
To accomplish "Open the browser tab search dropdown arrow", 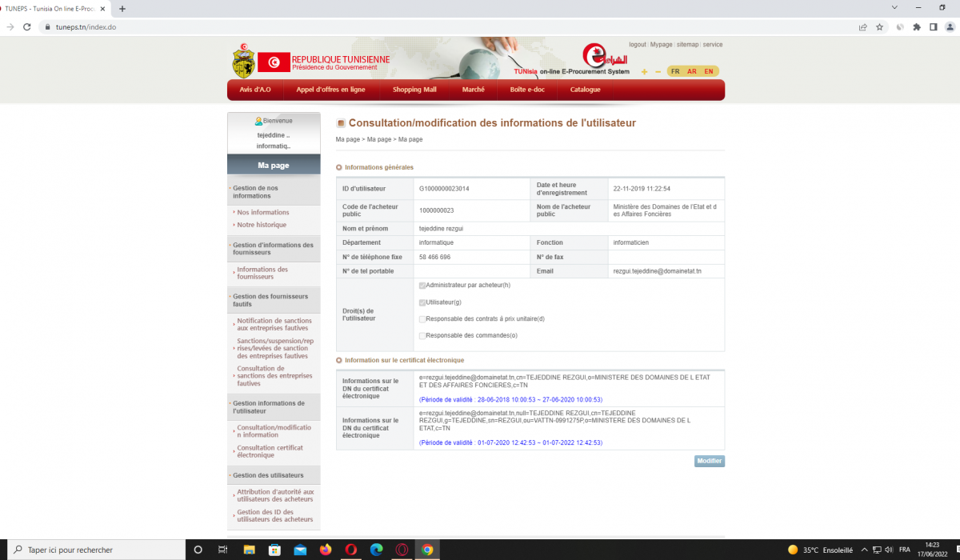I will pyautogui.click(x=894, y=8).
